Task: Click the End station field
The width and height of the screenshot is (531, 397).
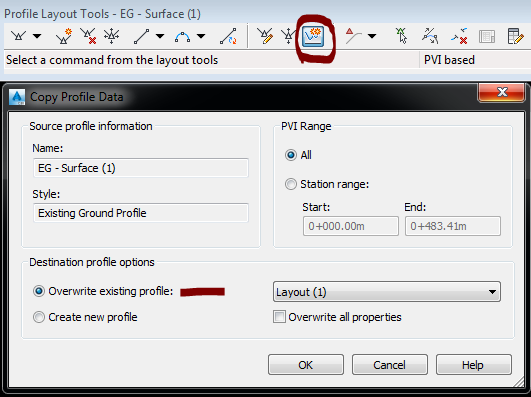Action: pyautogui.click(x=453, y=226)
